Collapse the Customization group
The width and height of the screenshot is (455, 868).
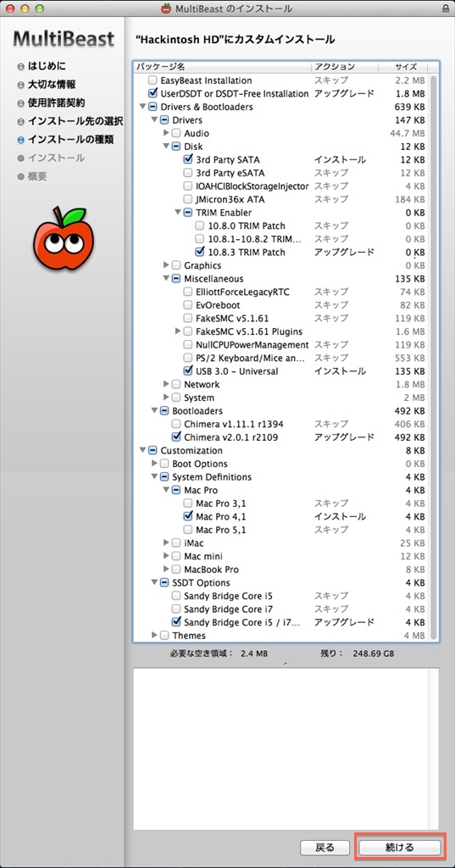143,451
